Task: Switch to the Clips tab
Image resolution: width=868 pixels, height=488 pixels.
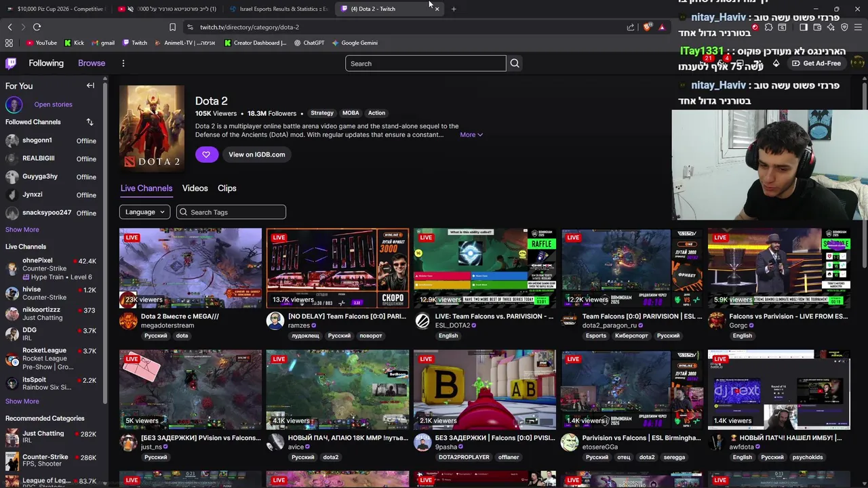Action: tap(227, 188)
